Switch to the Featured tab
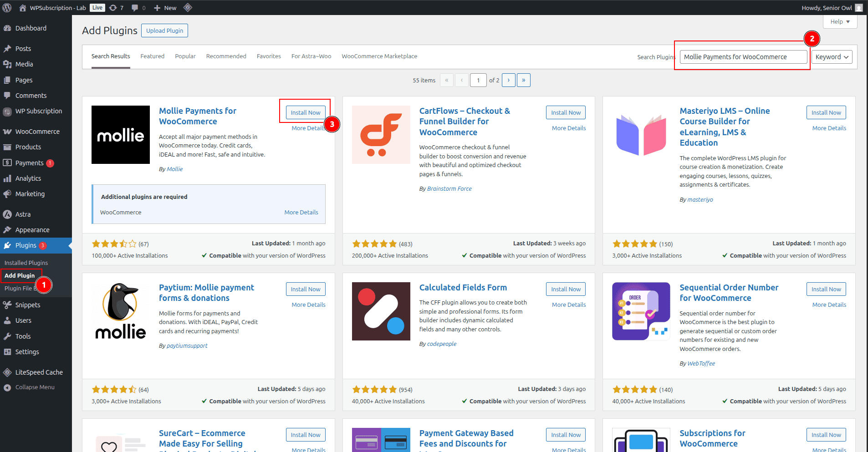The image size is (868, 452). [152, 56]
